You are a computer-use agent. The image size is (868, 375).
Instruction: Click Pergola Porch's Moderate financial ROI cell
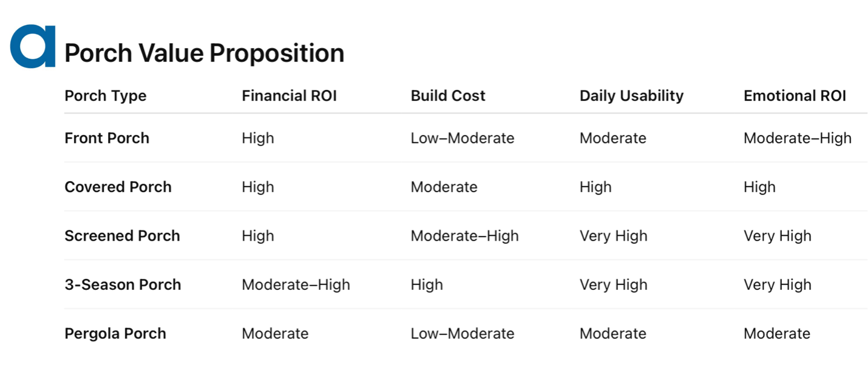tap(275, 334)
